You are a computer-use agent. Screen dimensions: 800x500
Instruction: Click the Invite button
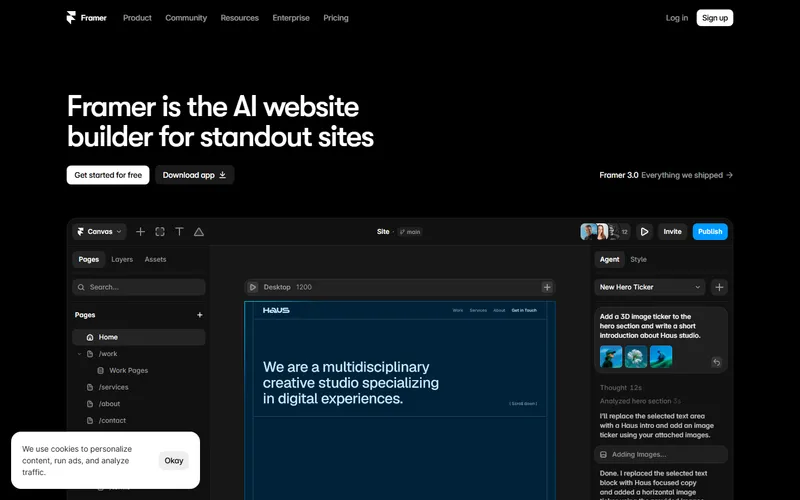click(672, 232)
